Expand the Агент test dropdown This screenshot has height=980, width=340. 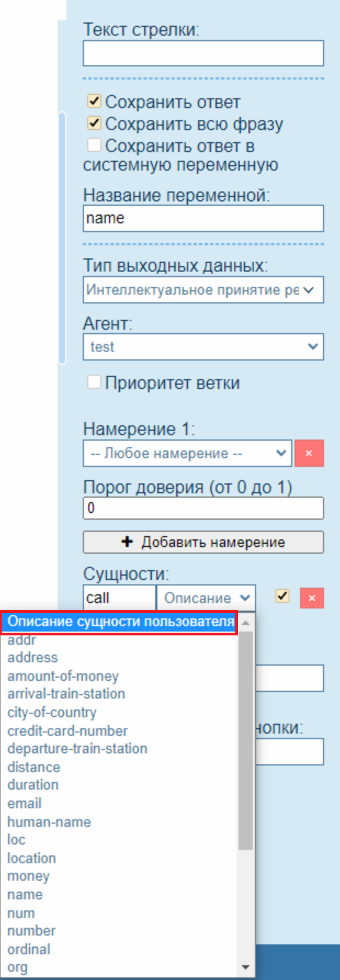point(203,347)
